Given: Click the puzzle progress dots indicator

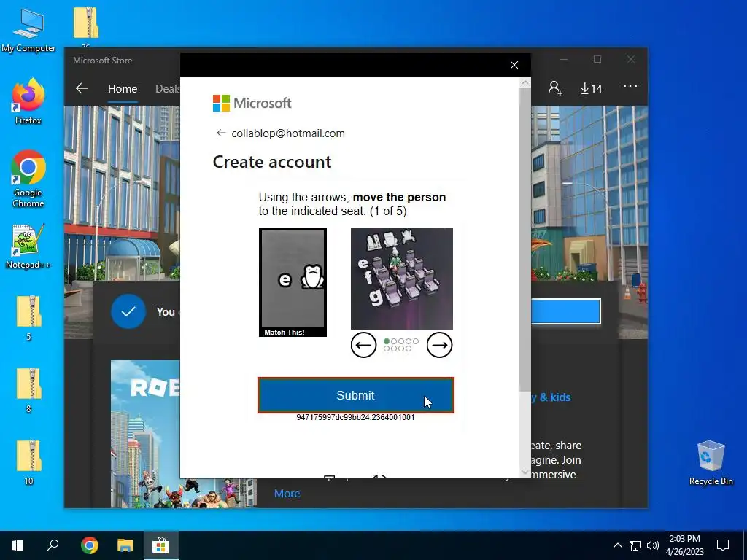Looking at the screenshot, I should pos(401,345).
